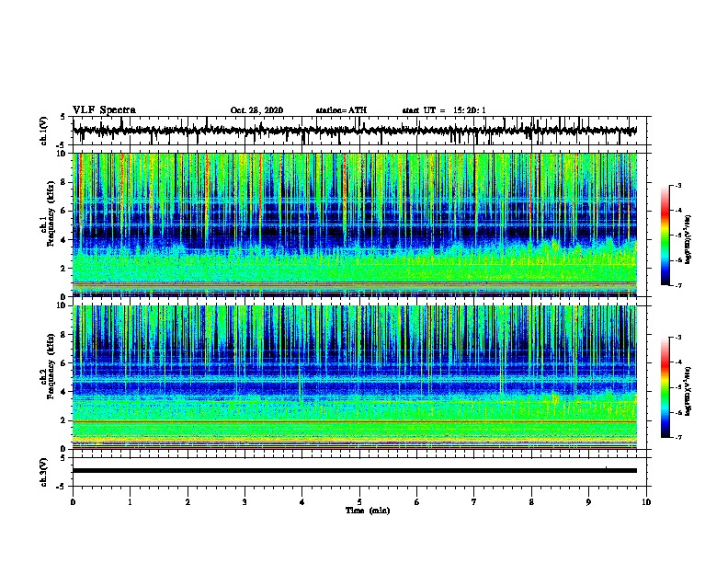Click the '8' tick on time axis
The width and height of the screenshot is (728, 563).
(x=531, y=502)
